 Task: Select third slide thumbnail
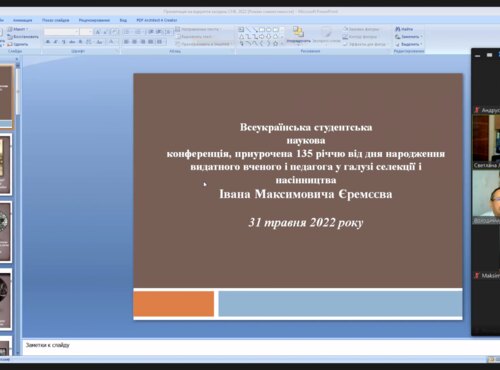pyautogui.click(x=6, y=232)
